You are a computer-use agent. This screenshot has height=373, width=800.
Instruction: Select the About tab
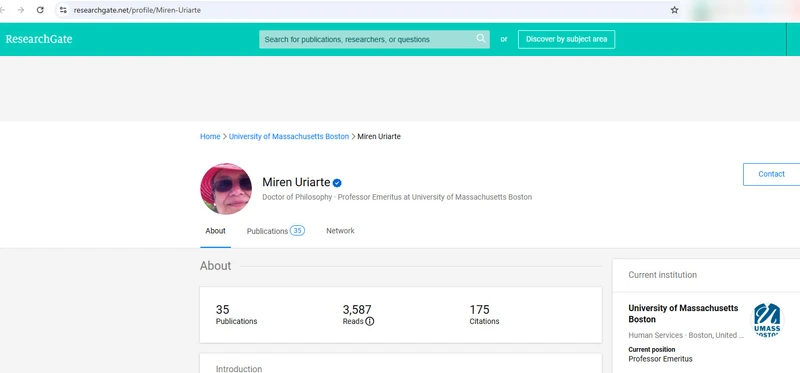coord(215,231)
